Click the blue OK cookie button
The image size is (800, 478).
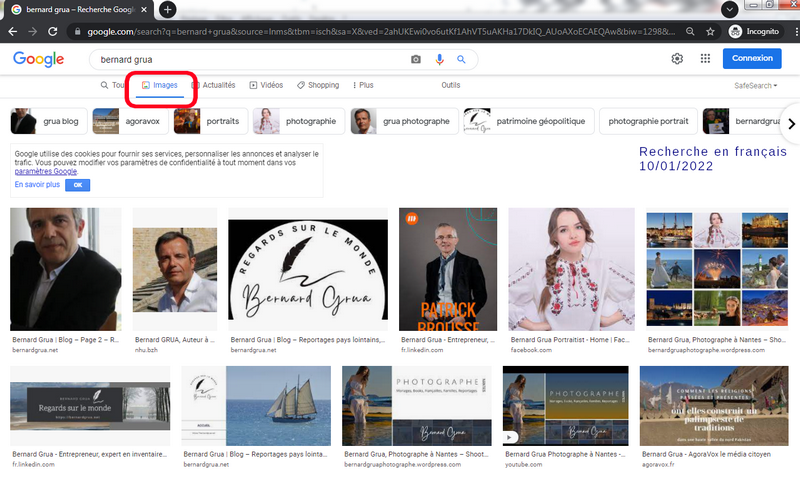(77, 185)
